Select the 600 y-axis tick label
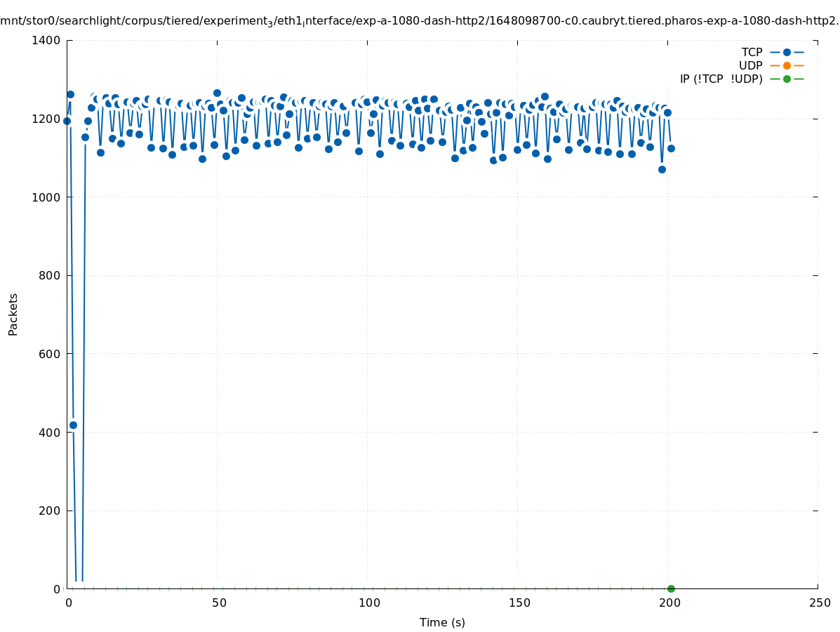This screenshot has height=632, width=840. pyautogui.click(x=49, y=354)
